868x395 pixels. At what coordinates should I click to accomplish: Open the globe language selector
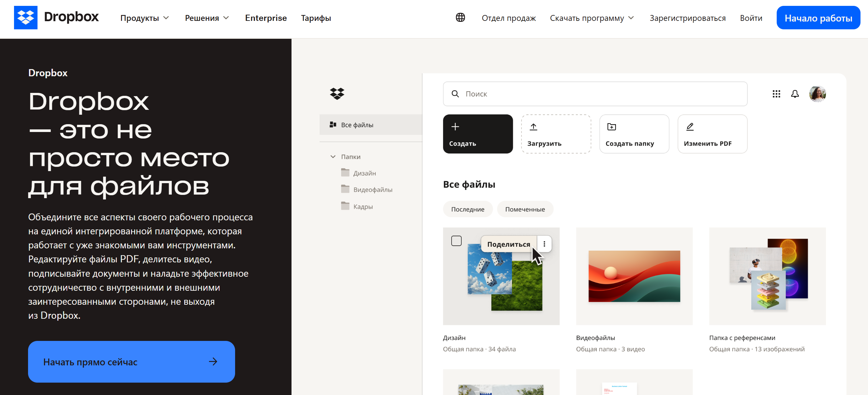pos(460,18)
